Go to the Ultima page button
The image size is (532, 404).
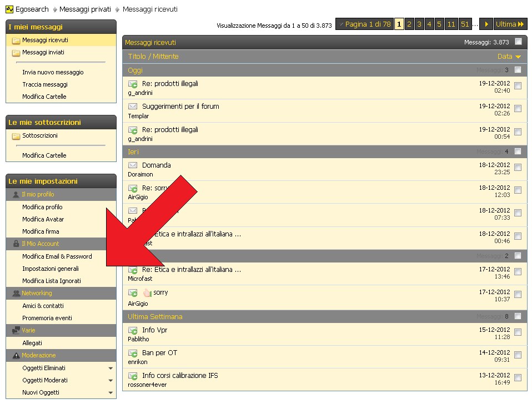[510, 24]
